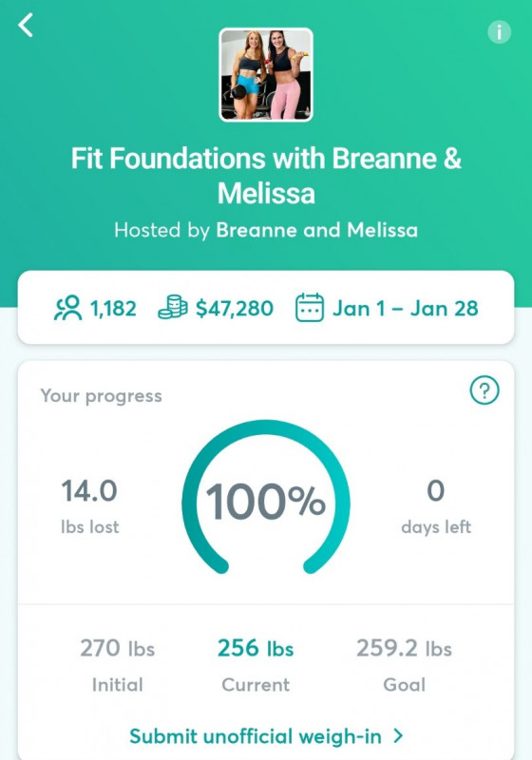
Task: Tap the 0 days left stat
Action: tap(436, 506)
